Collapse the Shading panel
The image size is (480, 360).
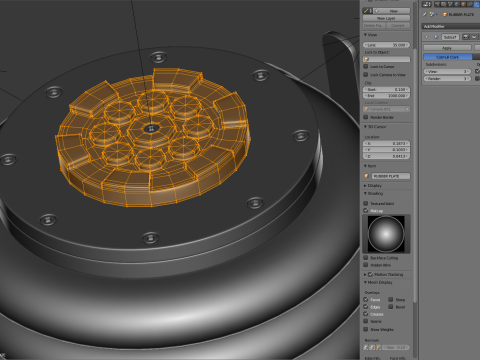click(365, 193)
